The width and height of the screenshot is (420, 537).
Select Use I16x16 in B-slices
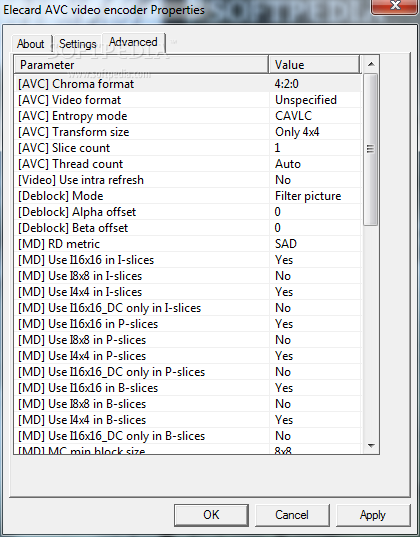click(188, 388)
